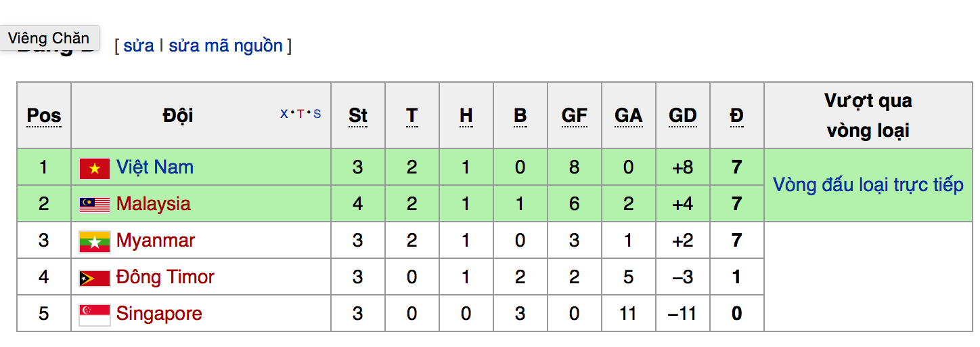Click the 'sửa mã nguồn' link

225,46
